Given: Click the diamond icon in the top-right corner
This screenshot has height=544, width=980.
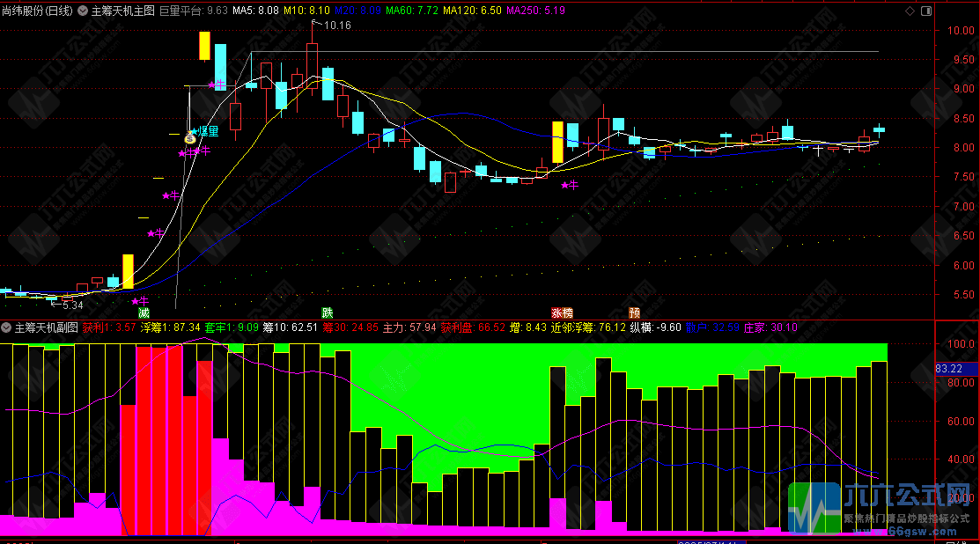Looking at the screenshot, I should click(x=910, y=11).
